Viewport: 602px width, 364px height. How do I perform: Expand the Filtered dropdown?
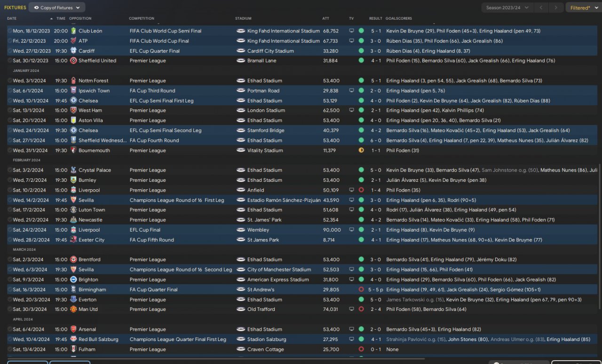[583, 8]
